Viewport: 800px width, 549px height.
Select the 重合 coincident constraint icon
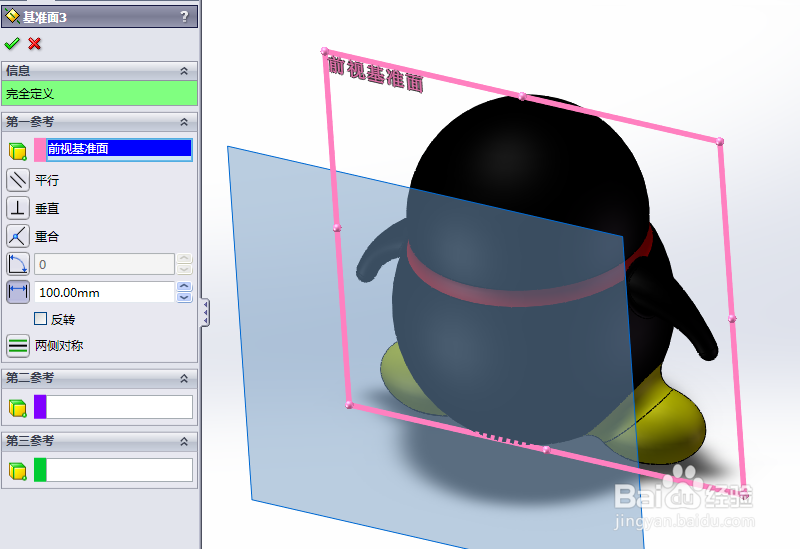[18, 236]
